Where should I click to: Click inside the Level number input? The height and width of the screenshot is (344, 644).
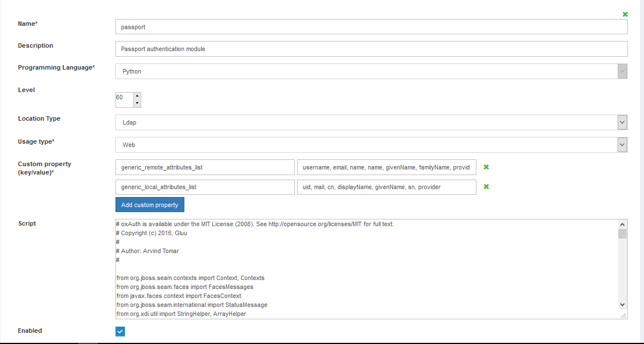(124, 99)
